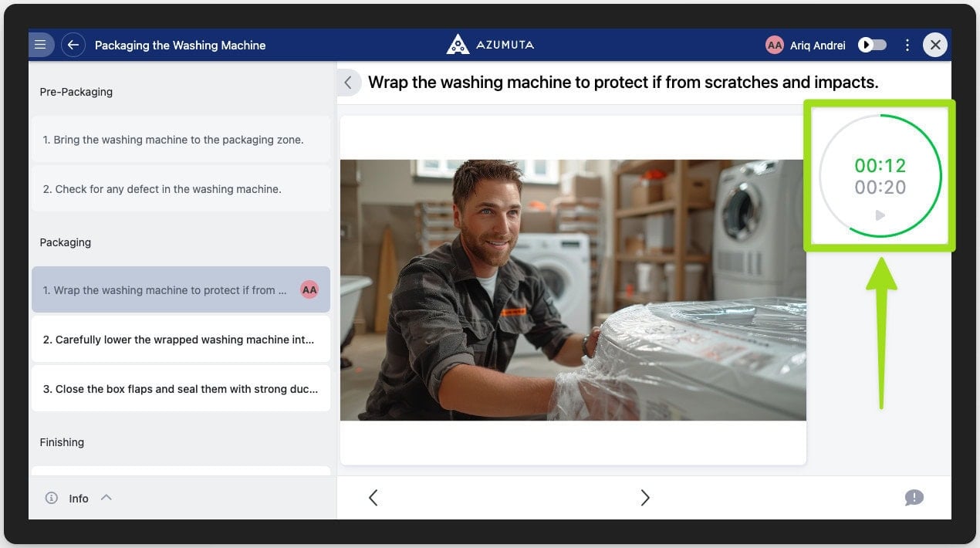Click the Azumuta logo in header
The width and height of the screenshot is (980, 548).
point(490,45)
